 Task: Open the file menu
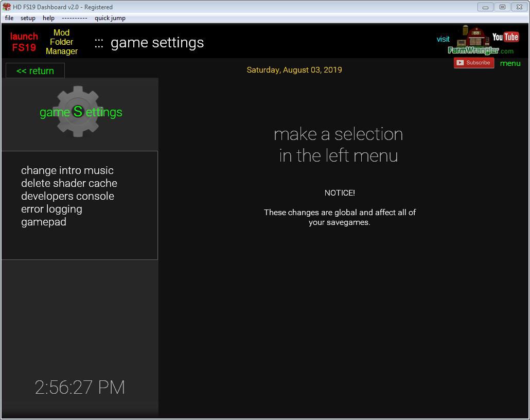(x=9, y=18)
